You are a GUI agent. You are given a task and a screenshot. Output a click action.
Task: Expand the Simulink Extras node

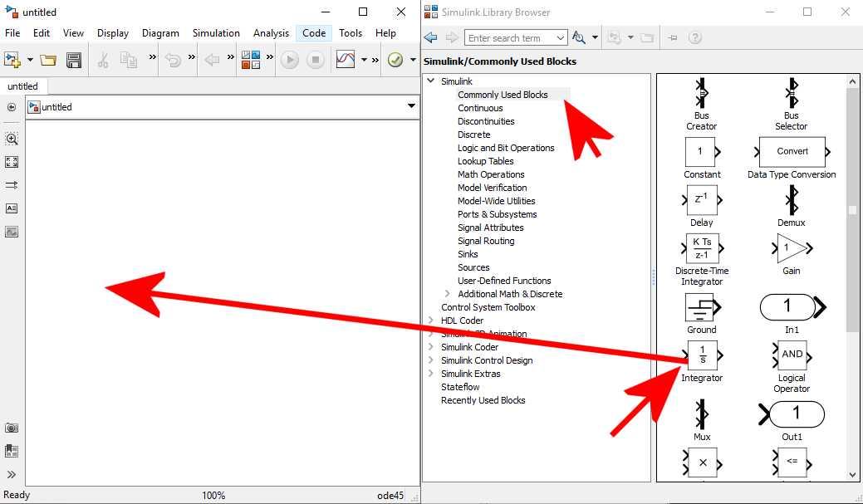(x=431, y=374)
